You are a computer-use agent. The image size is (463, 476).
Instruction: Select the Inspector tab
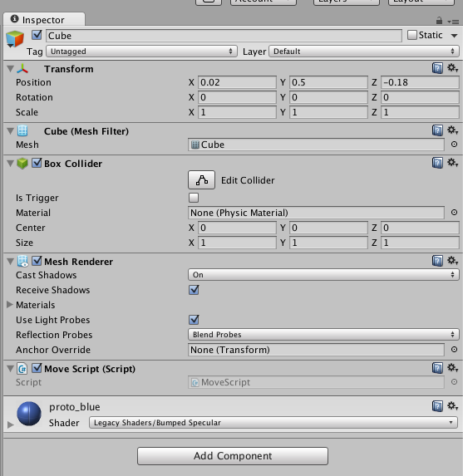pos(44,20)
